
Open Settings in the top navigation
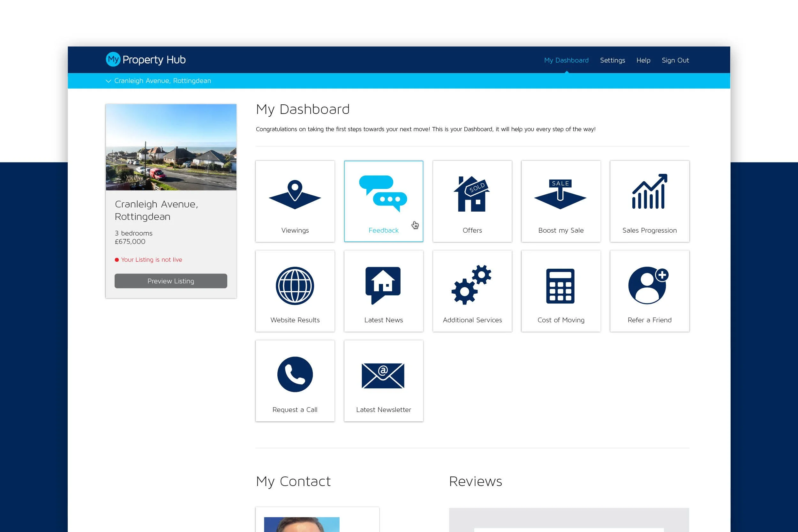tap(613, 60)
